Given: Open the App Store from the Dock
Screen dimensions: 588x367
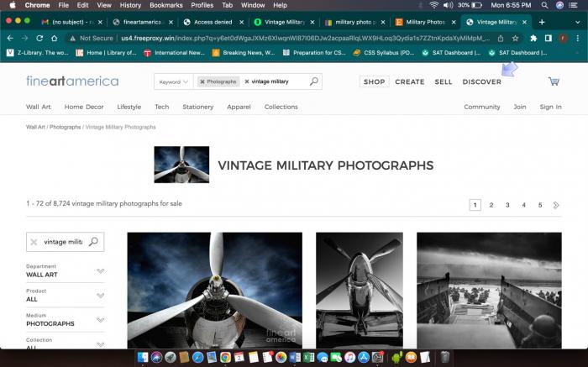Looking at the screenshot, I should (x=364, y=357).
